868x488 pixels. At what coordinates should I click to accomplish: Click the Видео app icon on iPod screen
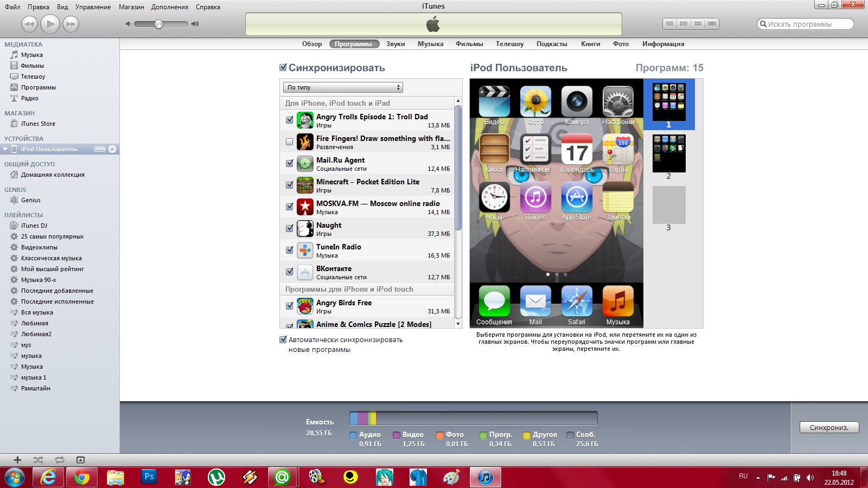pyautogui.click(x=494, y=101)
